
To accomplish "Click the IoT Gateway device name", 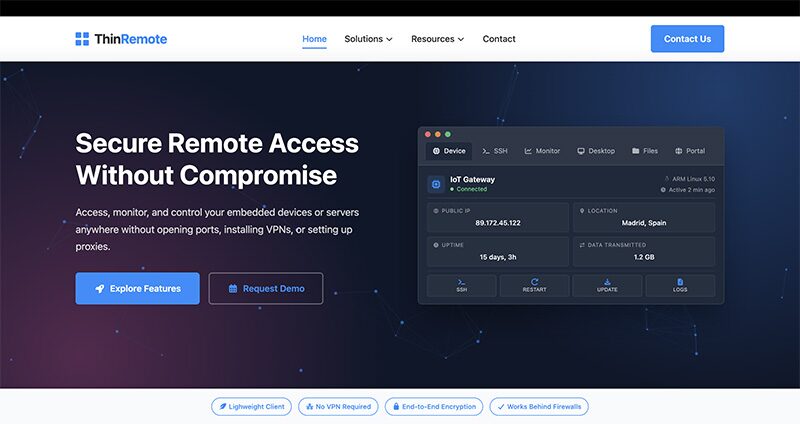I will (x=472, y=180).
